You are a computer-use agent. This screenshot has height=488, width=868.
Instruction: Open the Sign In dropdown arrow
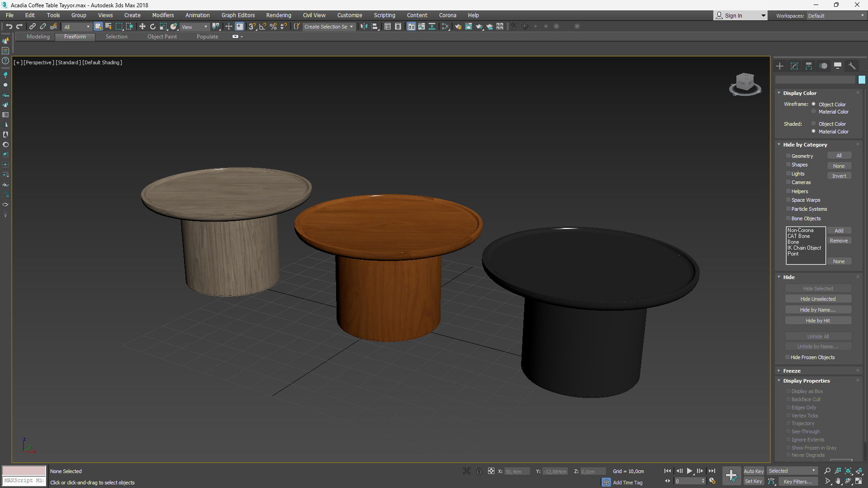click(764, 16)
